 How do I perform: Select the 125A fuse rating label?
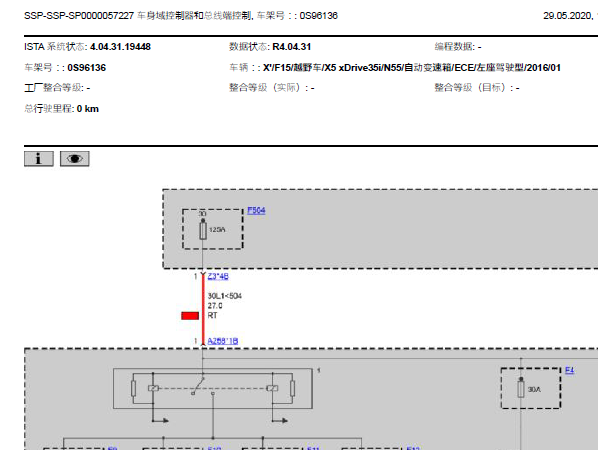coord(217,230)
